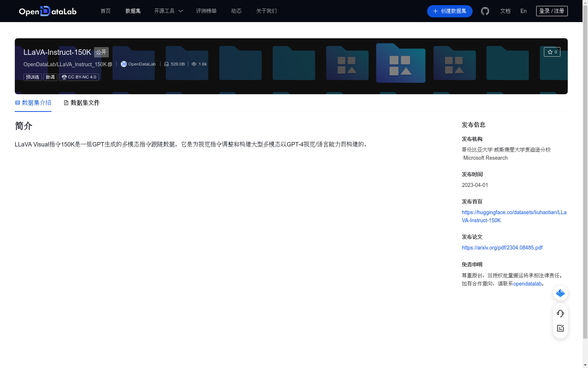
Task: Open 动态 navigation item
Action: coord(236,11)
